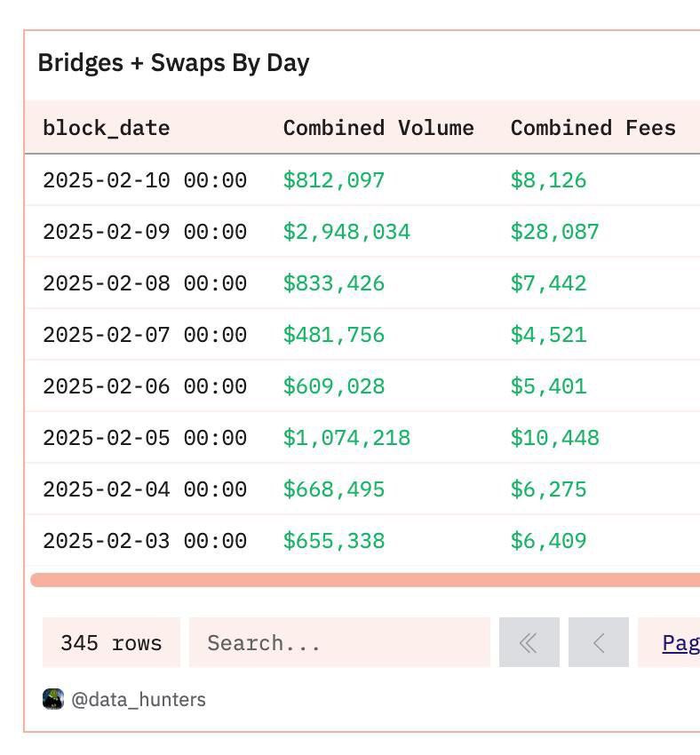This screenshot has height=755, width=700.
Task: Select the $28,087 fees cell
Action: coord(554,232)
